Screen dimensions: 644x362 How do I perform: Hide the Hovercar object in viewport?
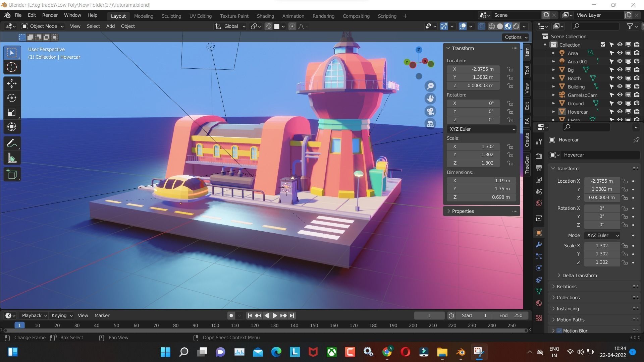coord(620,112)
